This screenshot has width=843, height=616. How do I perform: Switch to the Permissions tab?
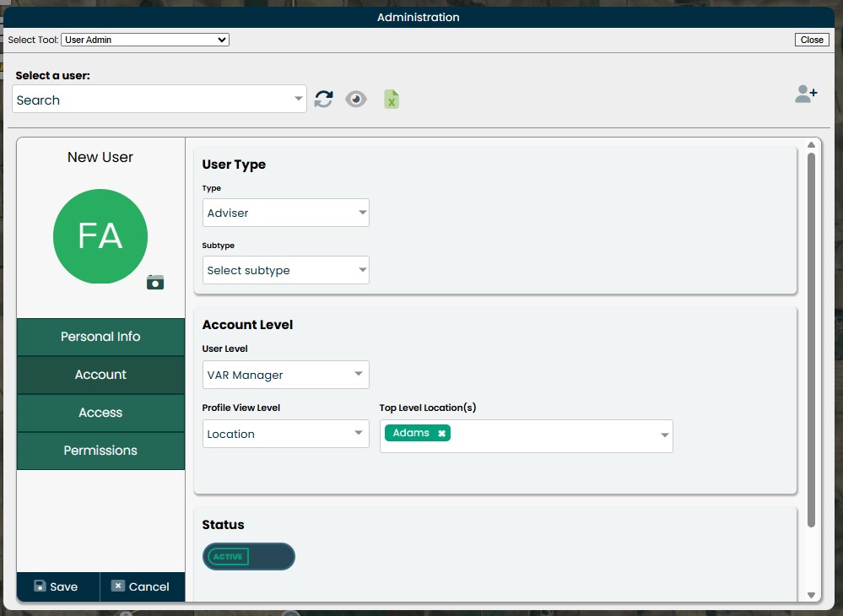click(x=100, y=451)
